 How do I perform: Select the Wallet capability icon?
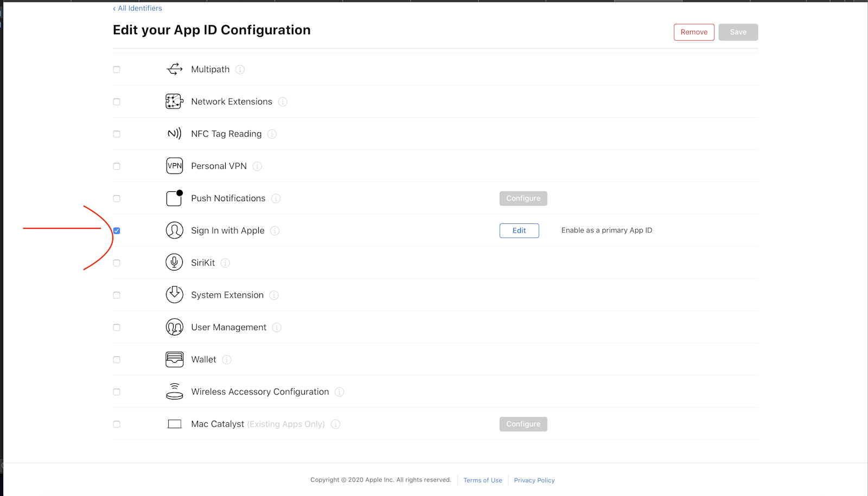174,359
